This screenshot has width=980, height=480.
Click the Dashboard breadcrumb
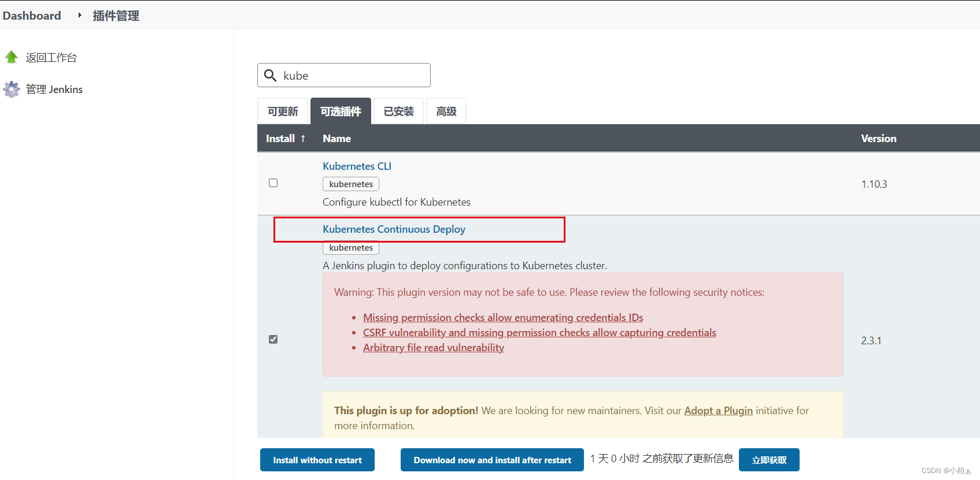tap(32, 16)
